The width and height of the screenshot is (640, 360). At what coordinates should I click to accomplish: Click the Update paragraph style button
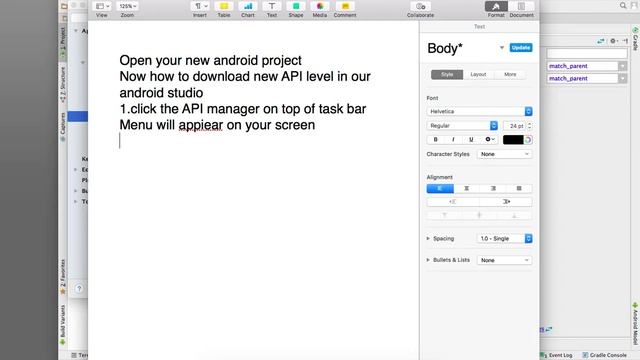point(521,48)
